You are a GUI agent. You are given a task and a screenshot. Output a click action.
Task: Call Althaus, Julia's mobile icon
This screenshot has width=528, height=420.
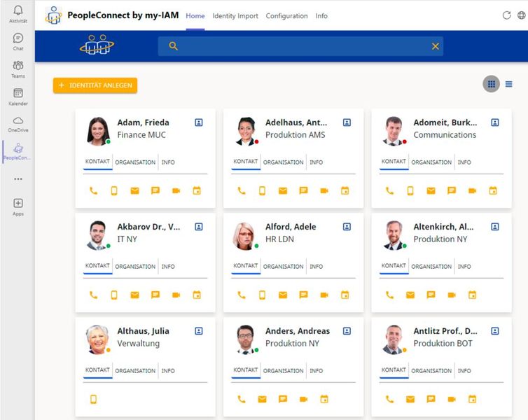point(93,400)
